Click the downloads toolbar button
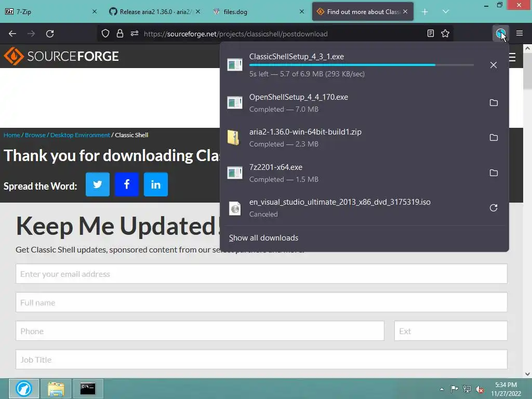The width and height of the screenshot is (532, 399). [x=500, y=34]
